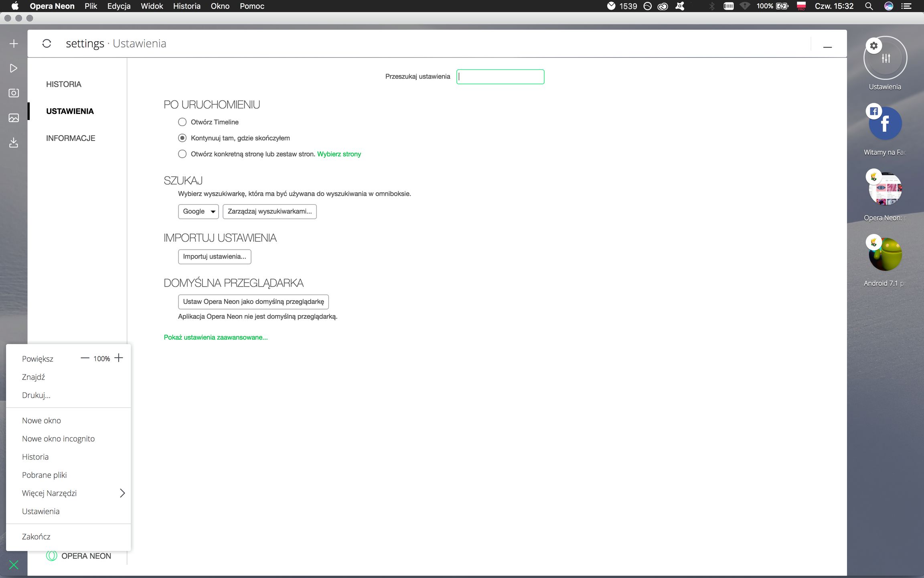Open a new tab with the plus icon
924x578 pixels.
(x=13, y=43)
